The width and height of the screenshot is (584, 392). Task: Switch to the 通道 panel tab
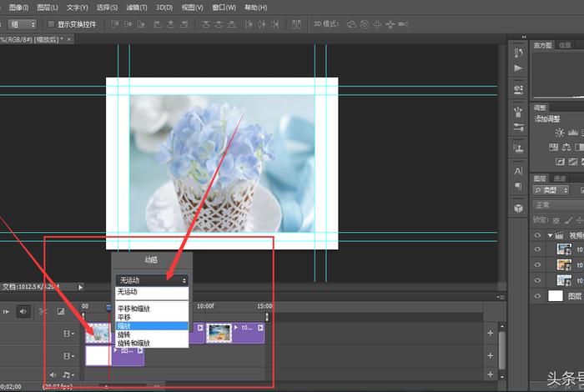click(x=560, y=178)
